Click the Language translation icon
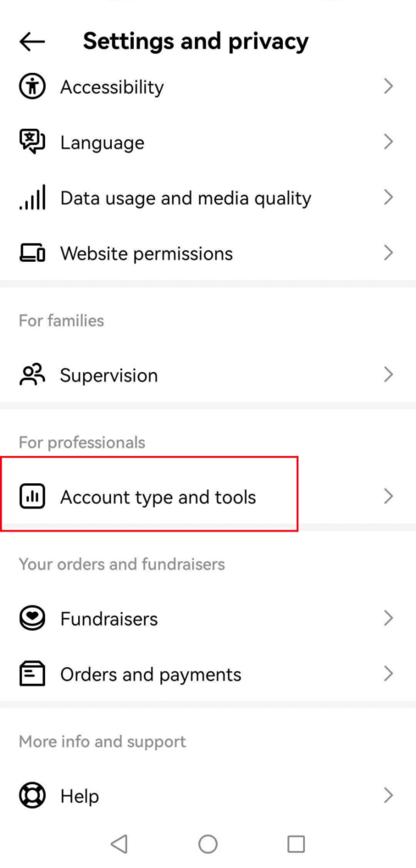416x868 pixels. click(x=32, y=142)
